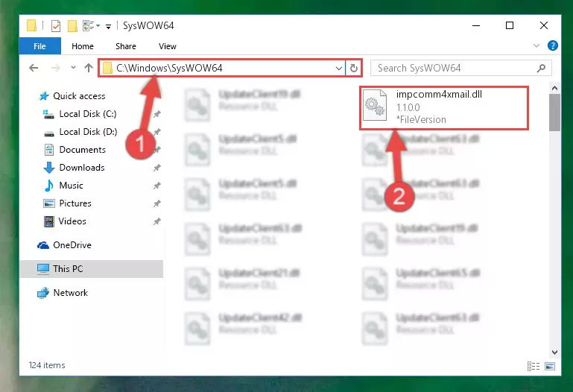573x392 pixels.
Task: Click the pin icon beside Videos
Action: click(156, 221)
